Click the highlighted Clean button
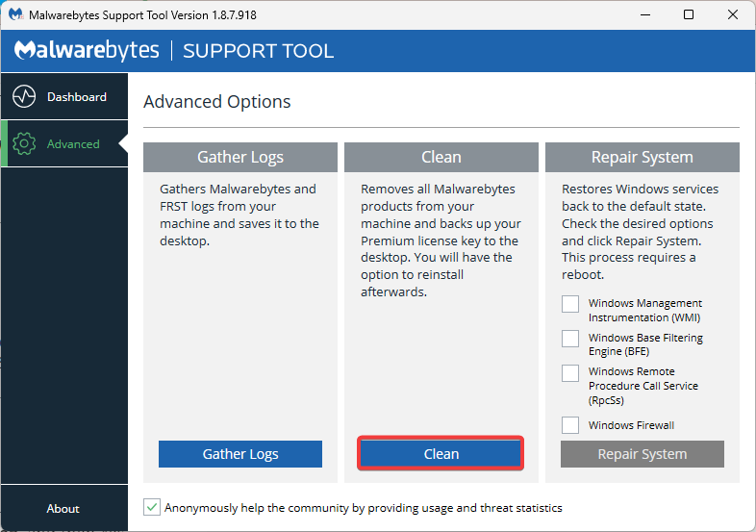Screen dimensions: 756x532 tap(441, 454)
